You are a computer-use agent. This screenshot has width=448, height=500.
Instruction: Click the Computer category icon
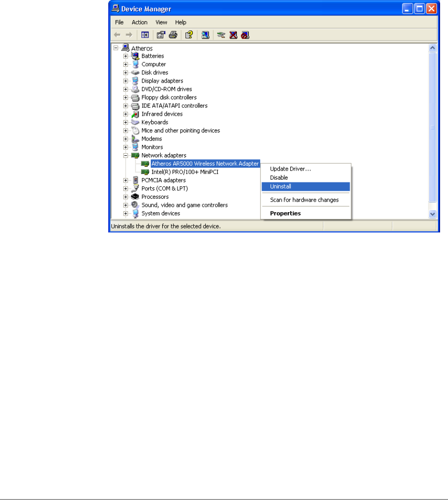(135, 64)
